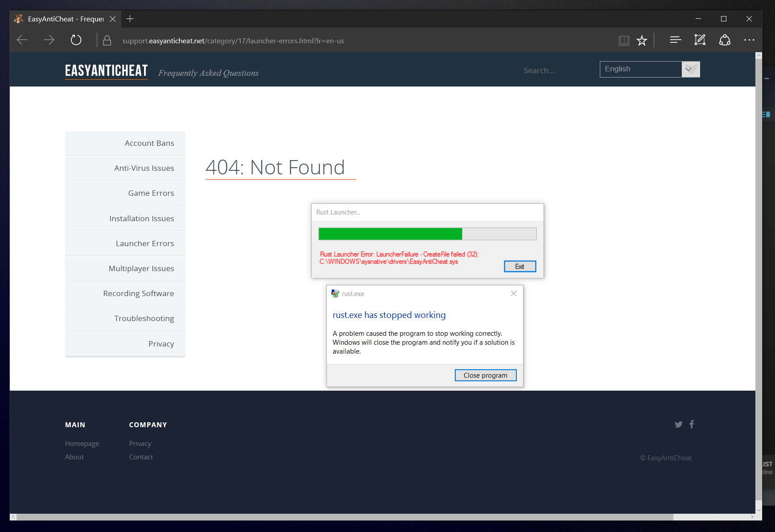Image resolution: width=775 pixels, height=532 pixels.
Task: Click the Close program button
Action: [x=486, y=375]
